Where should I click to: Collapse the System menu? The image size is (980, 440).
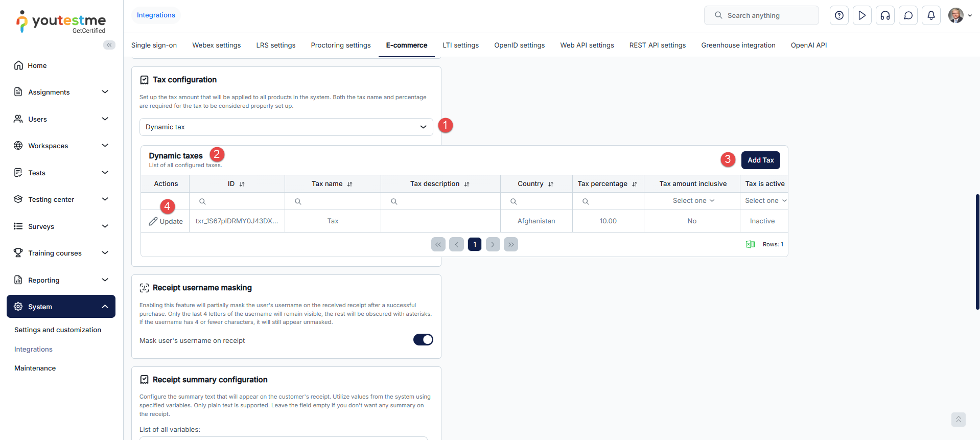61,307
